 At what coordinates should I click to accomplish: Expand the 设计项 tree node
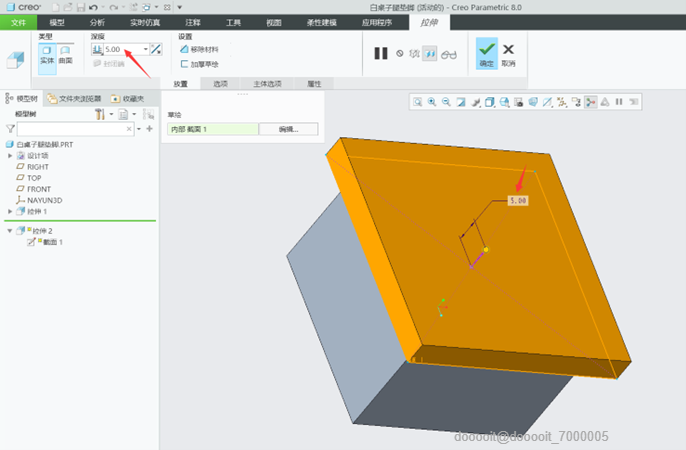10,155
